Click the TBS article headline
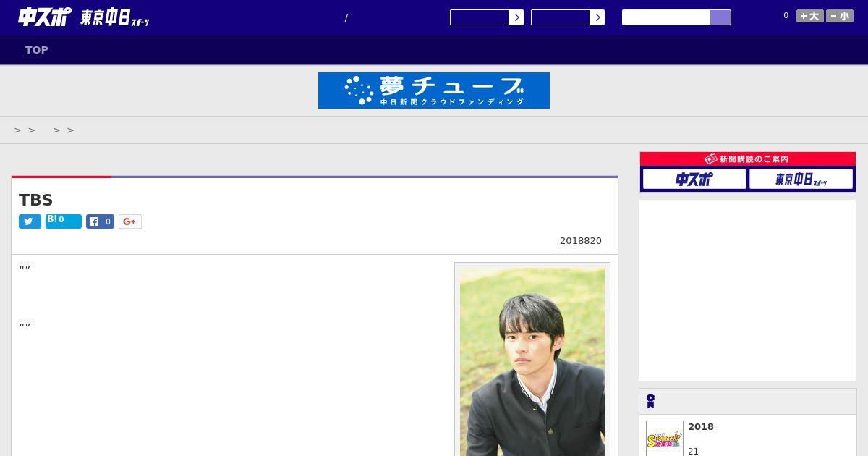 [36, 200]
